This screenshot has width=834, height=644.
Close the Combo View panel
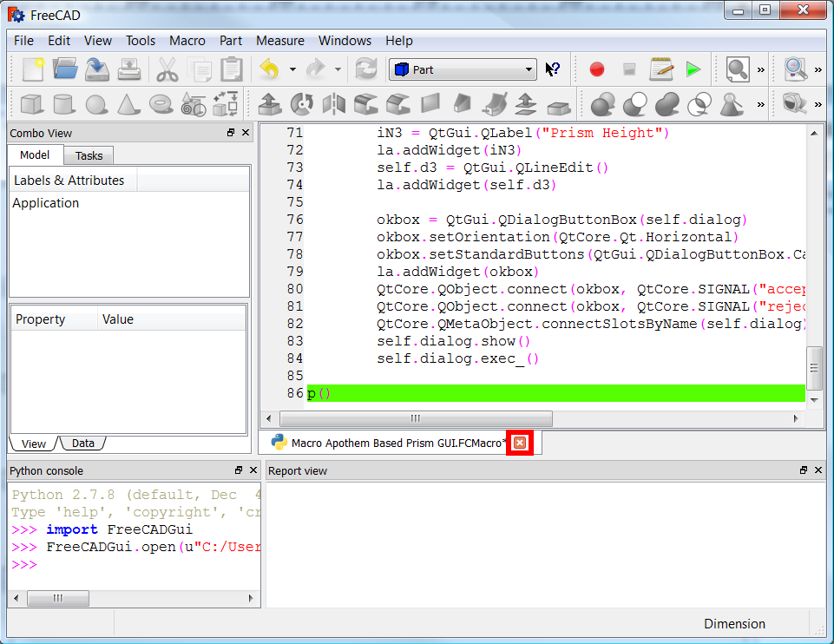pyautogui.click(x=246, y=133)
